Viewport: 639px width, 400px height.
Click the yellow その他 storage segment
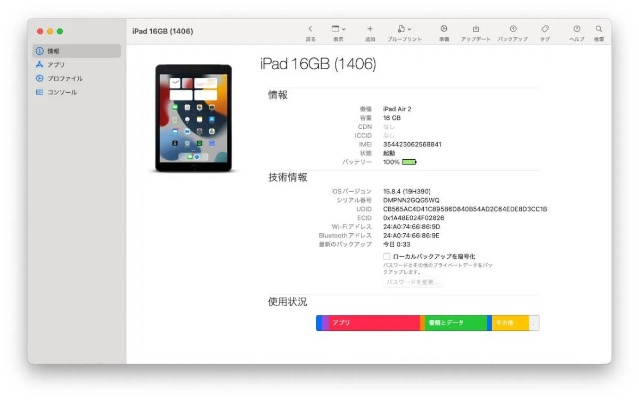coord(510,323)
